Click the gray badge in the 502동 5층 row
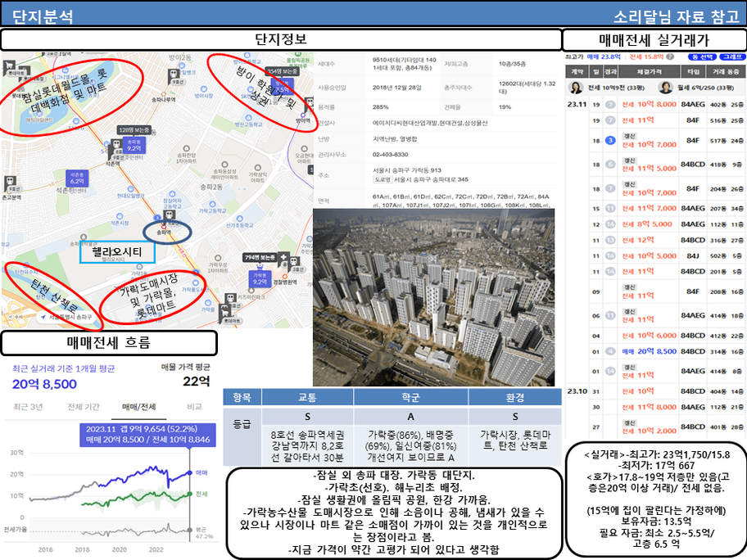Viewport: 747px width, 560px height. pos(610,255)
